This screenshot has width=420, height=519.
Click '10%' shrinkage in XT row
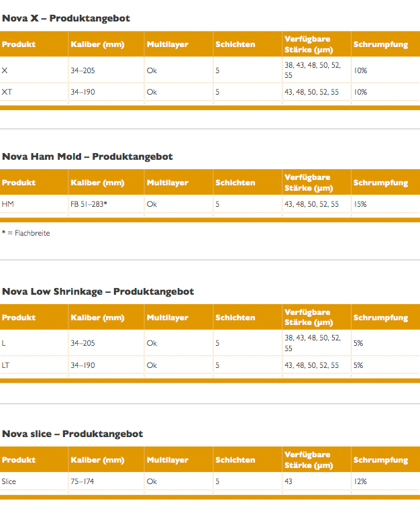click(x=360, y=92)
